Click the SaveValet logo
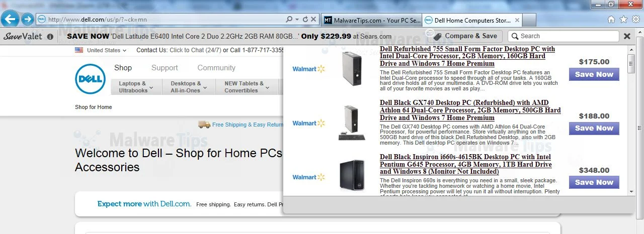Image resolution: width=644 pixels, height=234 pixels. click(23, 36)
